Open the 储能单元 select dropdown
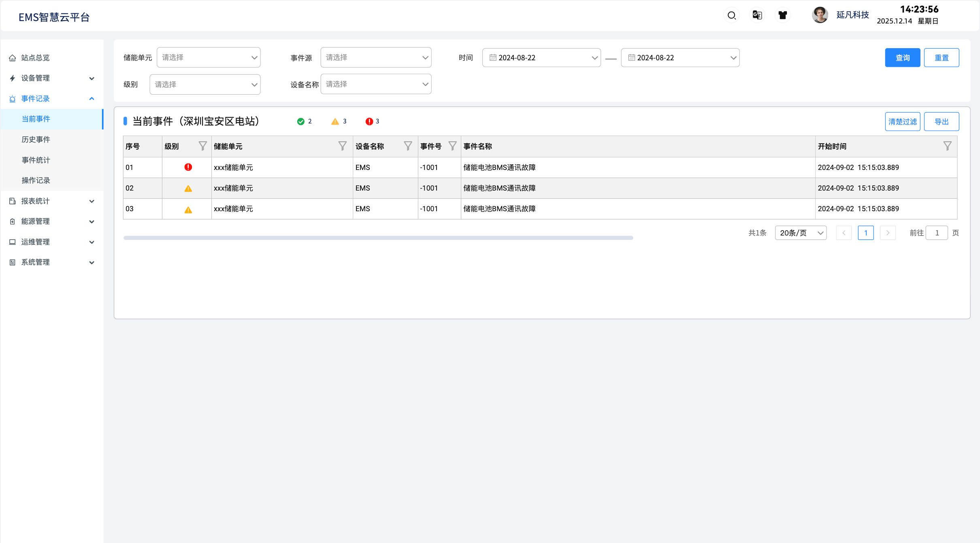This screenshot has height=543, width=980. (x=208, y=57)
